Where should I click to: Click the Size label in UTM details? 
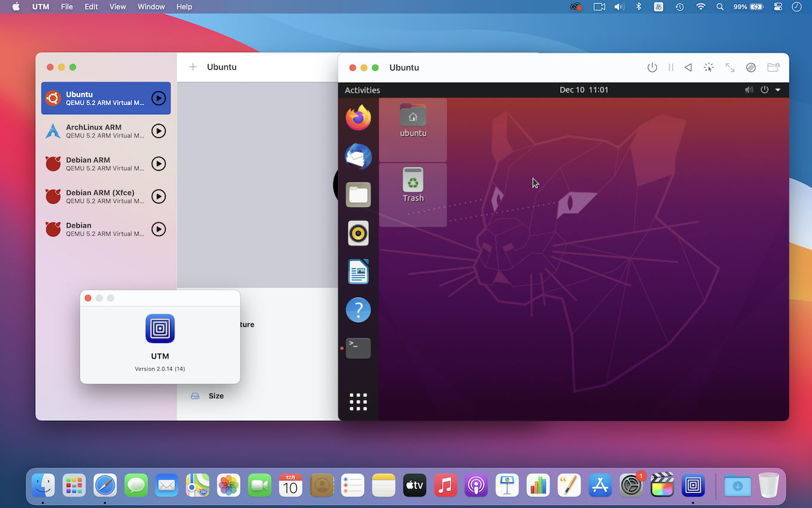pos(216,396)
